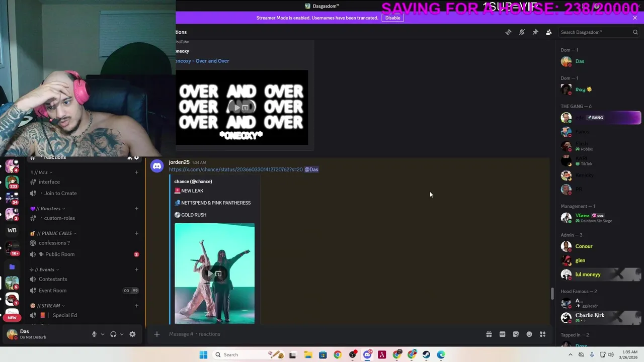Open chance (@chxnce) embed author
644x362 pixels.
193,182
